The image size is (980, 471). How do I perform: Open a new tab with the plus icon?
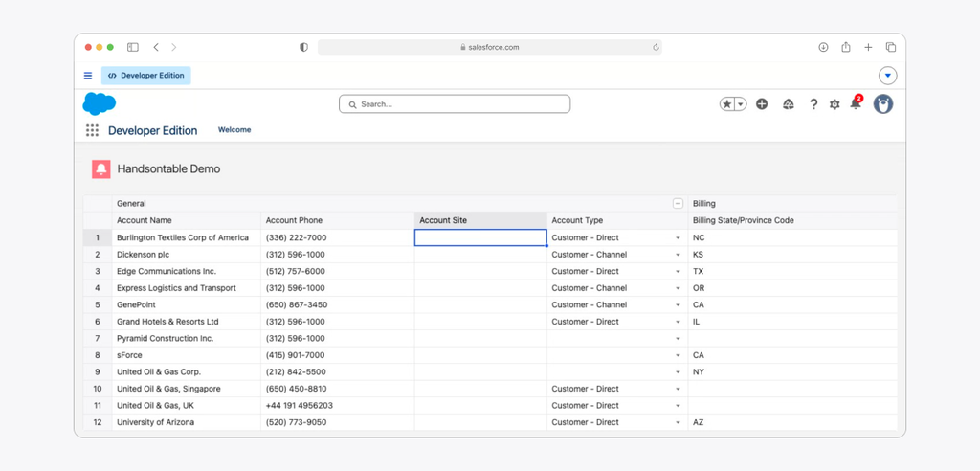coord(868,47)
